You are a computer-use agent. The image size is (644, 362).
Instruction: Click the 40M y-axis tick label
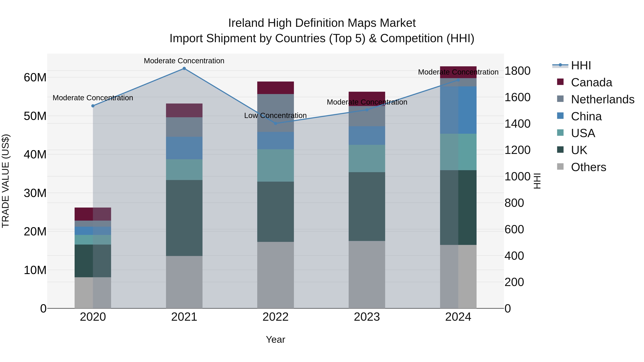click(x=35, y=155)
